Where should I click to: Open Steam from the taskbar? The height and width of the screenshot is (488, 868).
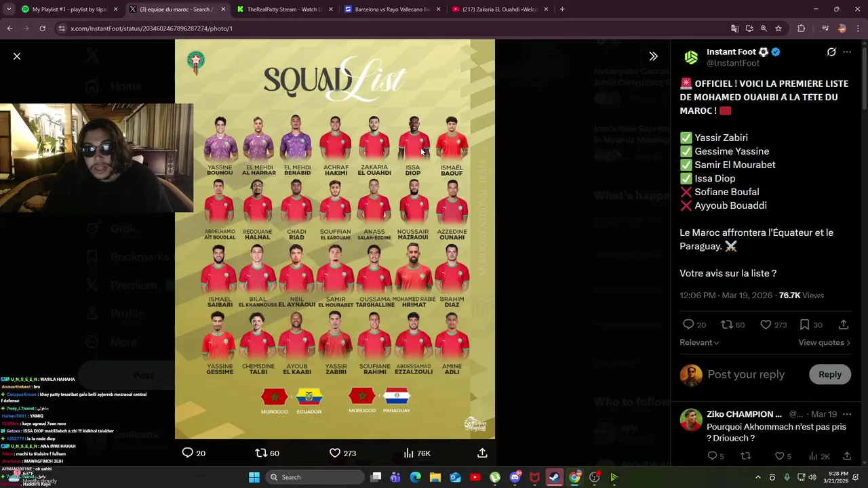click(555, 477)
